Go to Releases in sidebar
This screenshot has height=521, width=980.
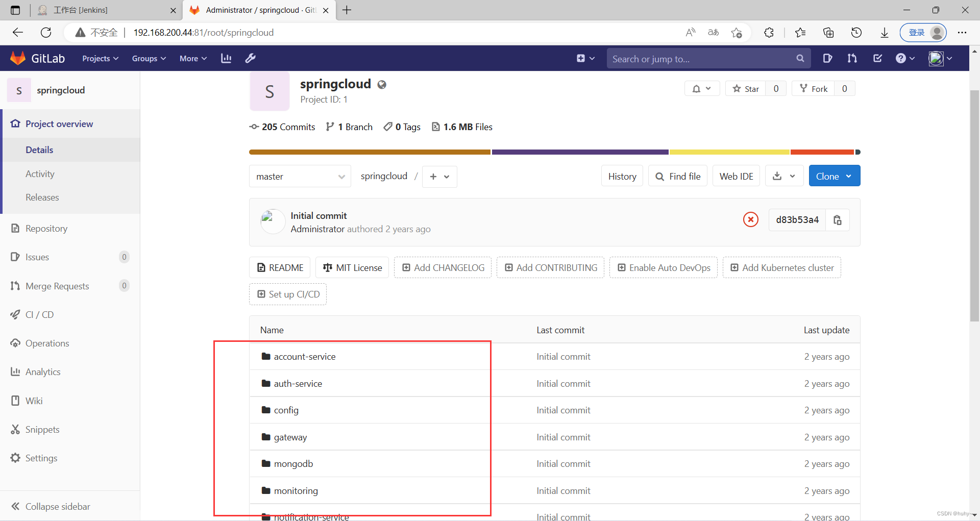(42, 197)
